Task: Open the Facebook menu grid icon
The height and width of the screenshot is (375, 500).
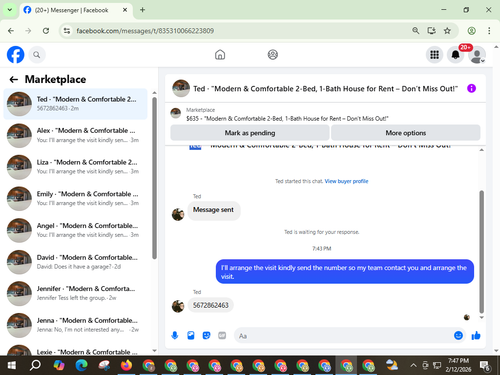Action: (434, 55)
